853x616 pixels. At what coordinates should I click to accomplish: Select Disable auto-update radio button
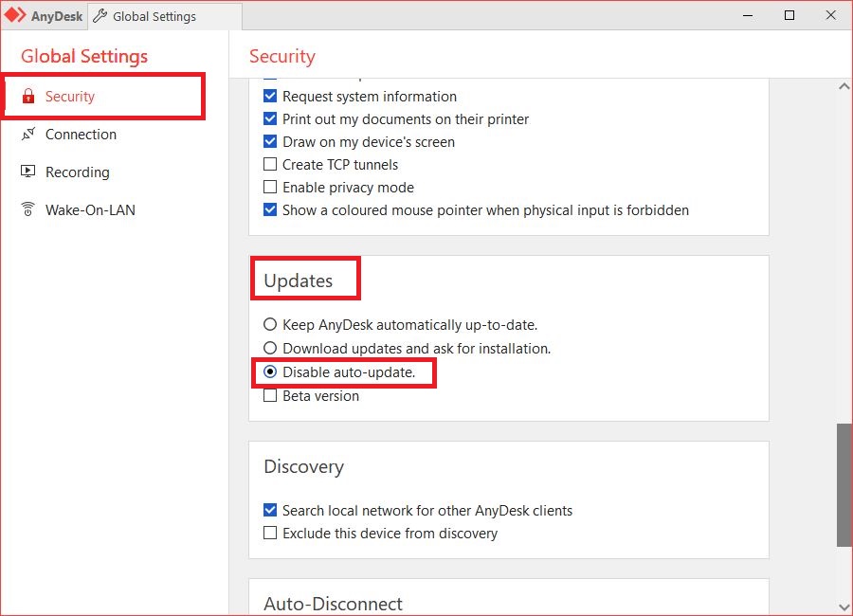click(270, 372)
